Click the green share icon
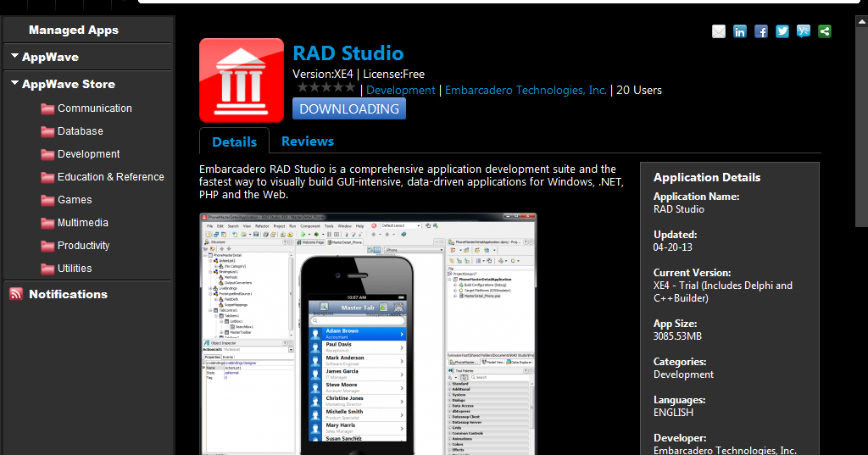The image size is (868, 455). coord(825,31)
